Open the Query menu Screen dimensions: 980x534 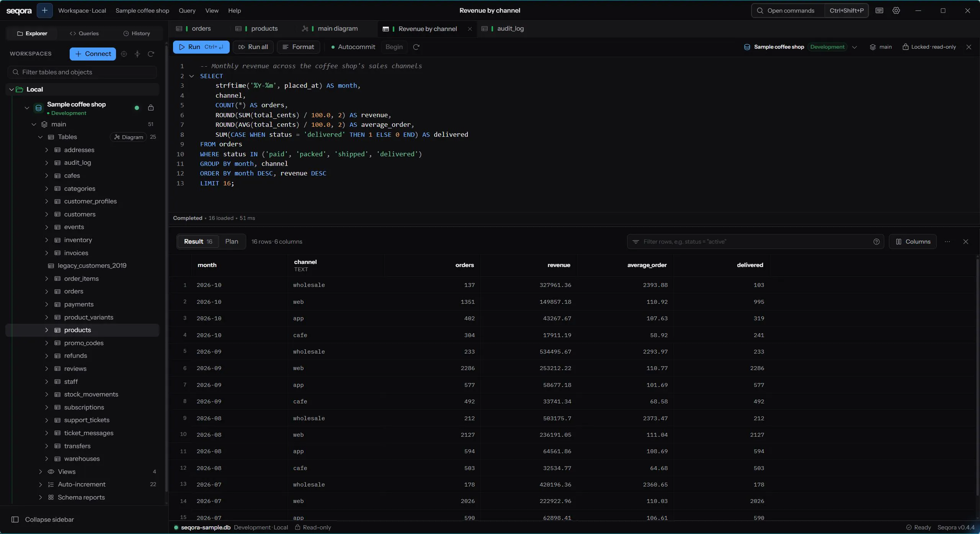click(187, 10)
